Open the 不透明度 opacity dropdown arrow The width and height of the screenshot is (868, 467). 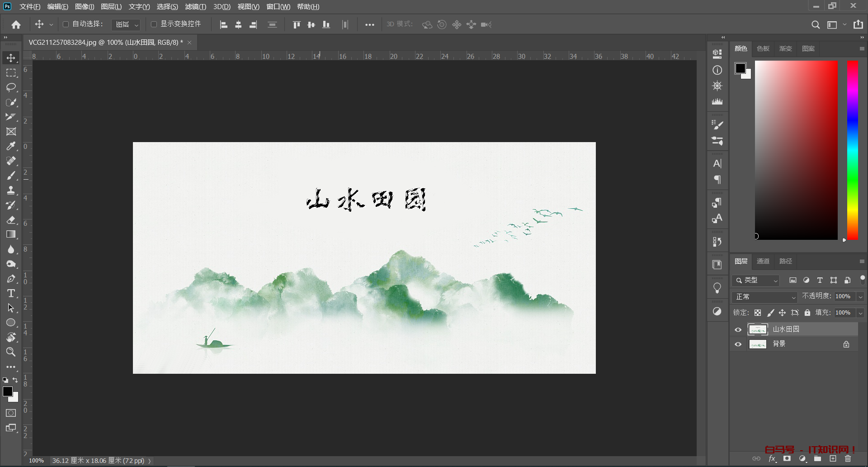(x=861, y=297)
